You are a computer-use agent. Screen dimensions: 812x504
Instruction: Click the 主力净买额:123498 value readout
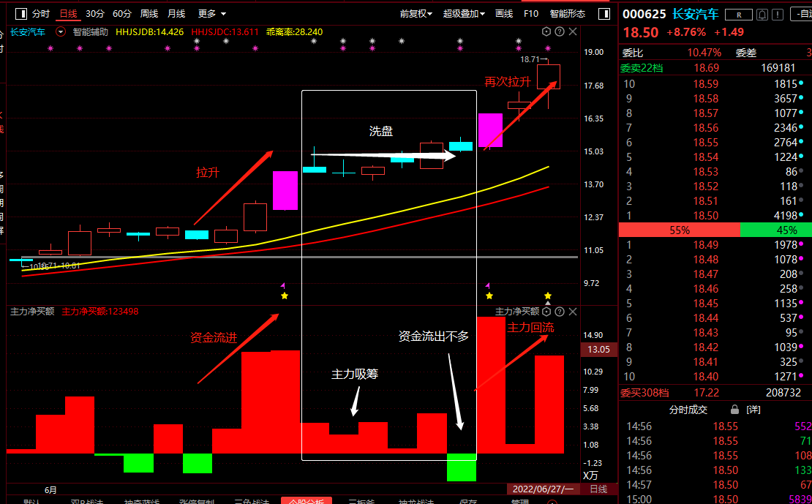(x=100, y=312)
